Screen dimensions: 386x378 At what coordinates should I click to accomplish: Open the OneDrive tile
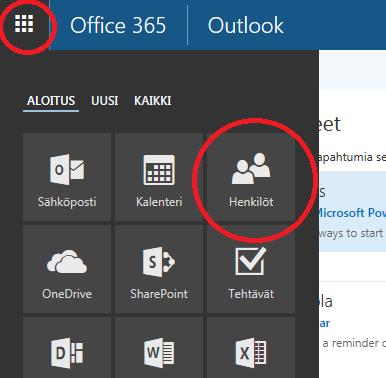point(67,269)
